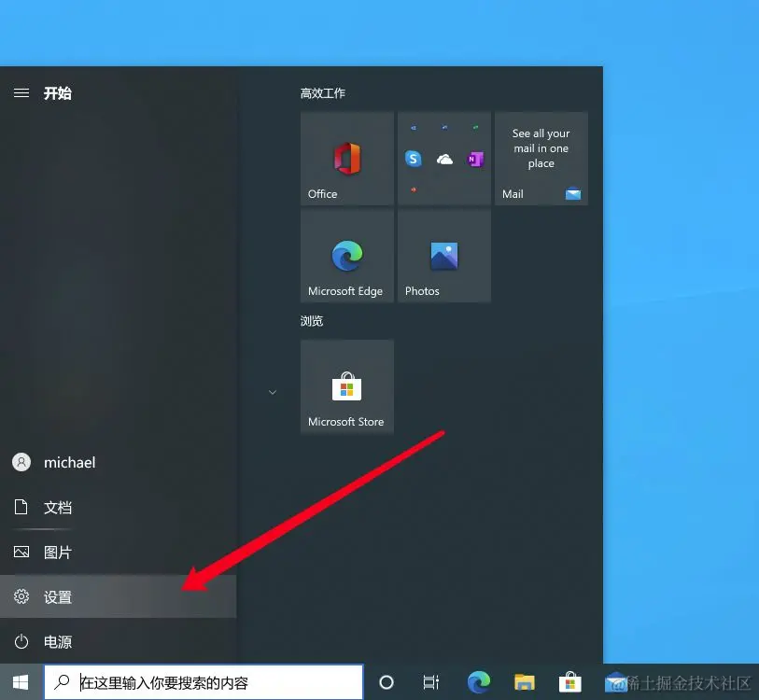Open the michael user account
This screenshot has width=759, height=700.
[x=119, y=462]
